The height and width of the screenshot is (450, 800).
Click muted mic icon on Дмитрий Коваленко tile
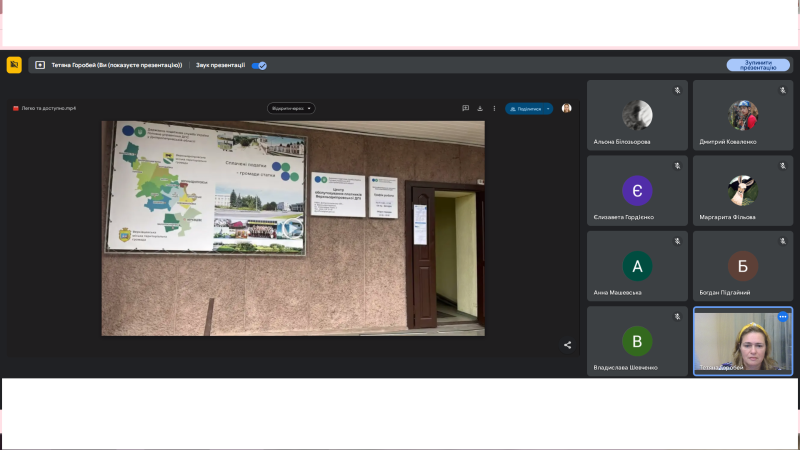pyautogui.click(x=783, y=90)
